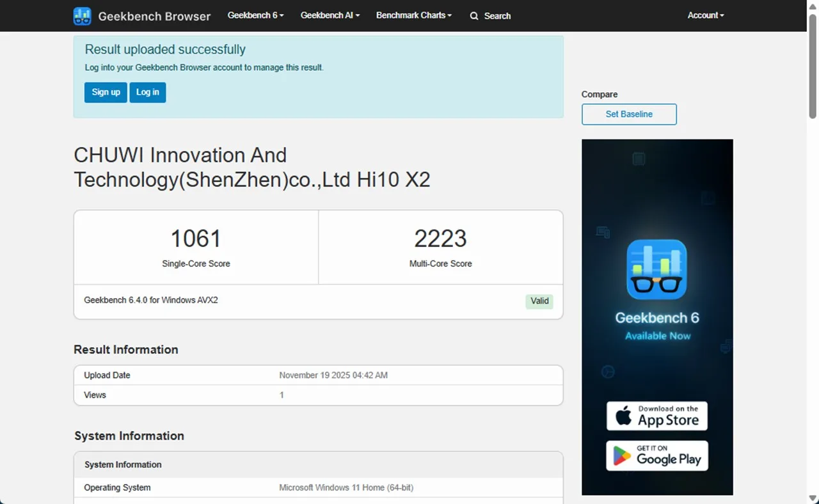Click the scrollbar down arrow

[x=813, y=498]
